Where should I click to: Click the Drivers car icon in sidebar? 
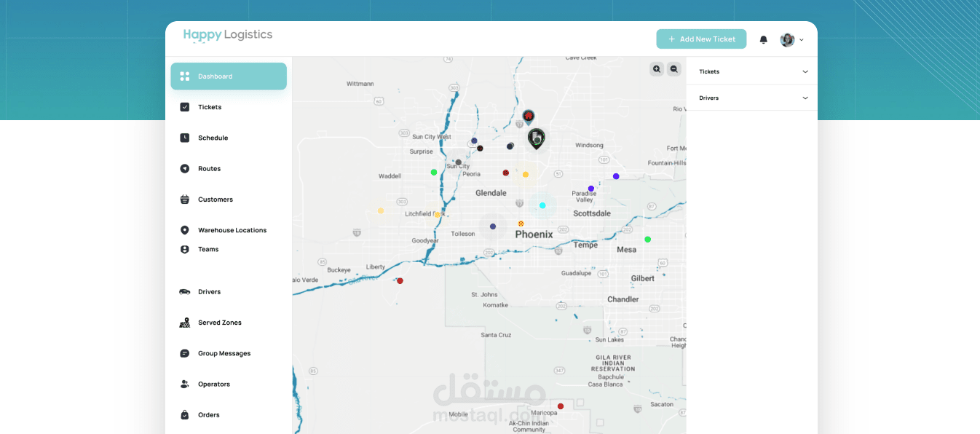click(184, 292)
